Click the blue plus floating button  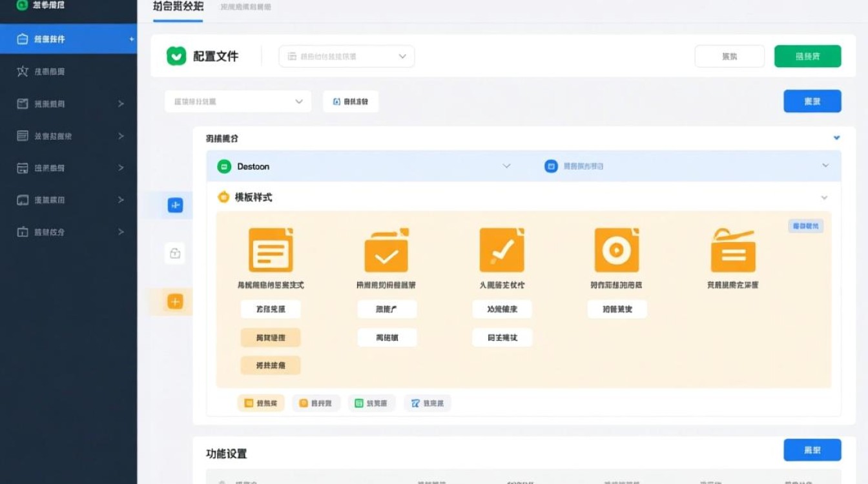pos(173,205)
